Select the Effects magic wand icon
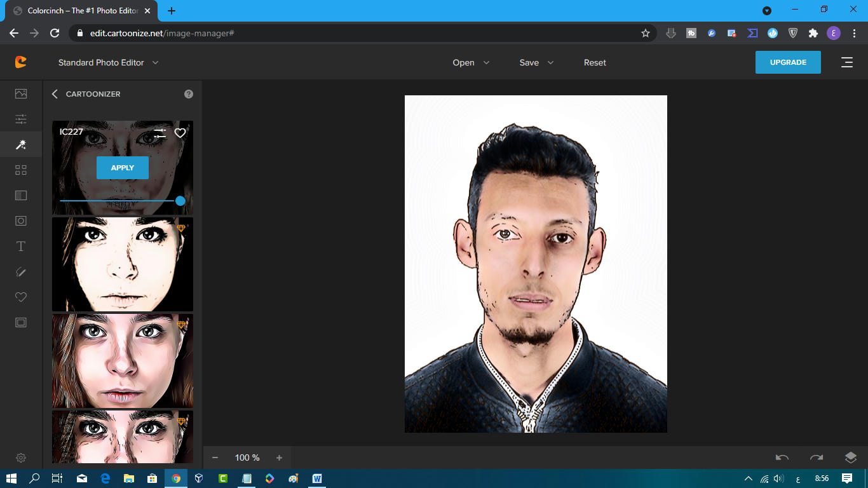Image resolution: width=868 pixels, height=488 pixels. click(21, 144)
